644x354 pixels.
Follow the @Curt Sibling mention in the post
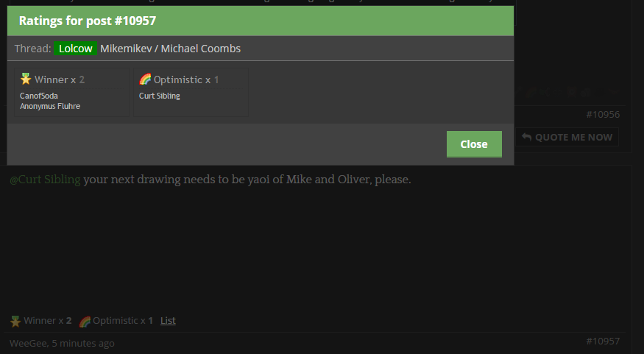(x=45, y=180)
